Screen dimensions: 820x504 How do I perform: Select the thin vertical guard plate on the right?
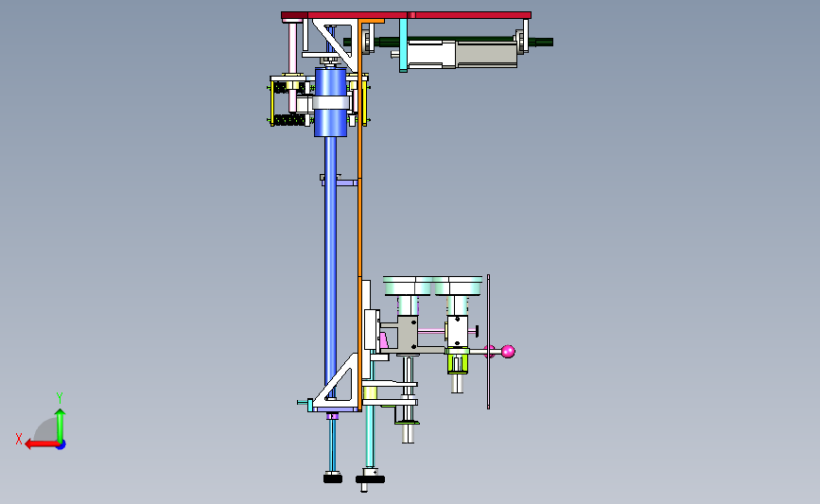click(x=488, y=342)
